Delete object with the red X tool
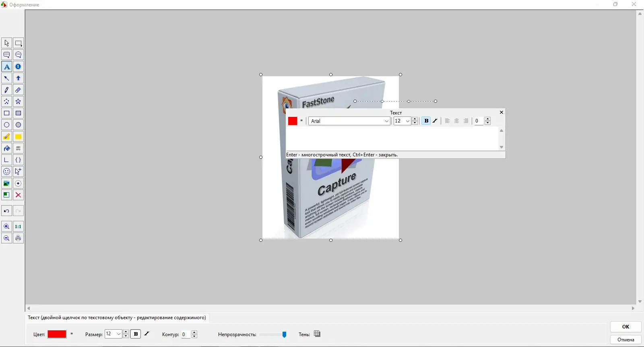The height and width of the screenshot is (347, 644). tap(18, 195)
